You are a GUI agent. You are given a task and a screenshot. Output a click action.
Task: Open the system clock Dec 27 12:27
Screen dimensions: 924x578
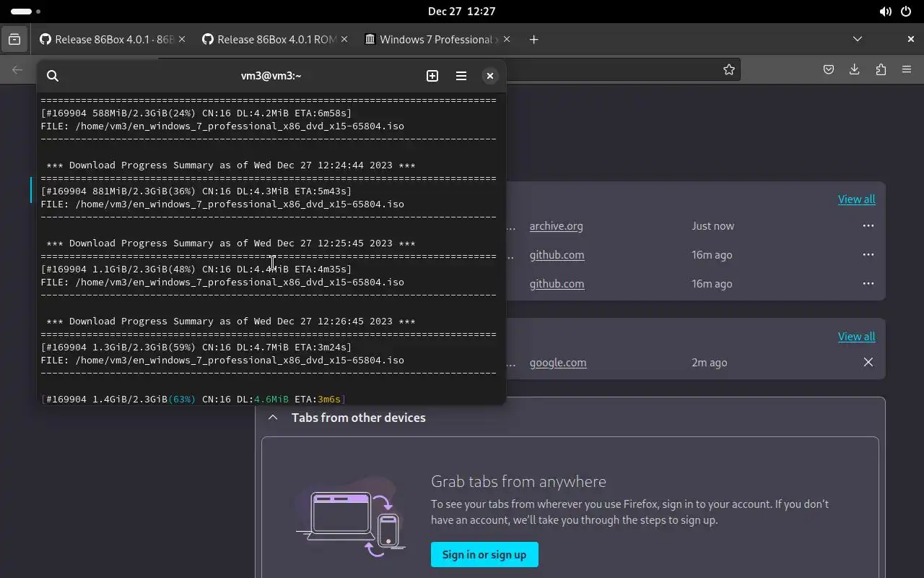pyautogui.click(x=461, y=12)
